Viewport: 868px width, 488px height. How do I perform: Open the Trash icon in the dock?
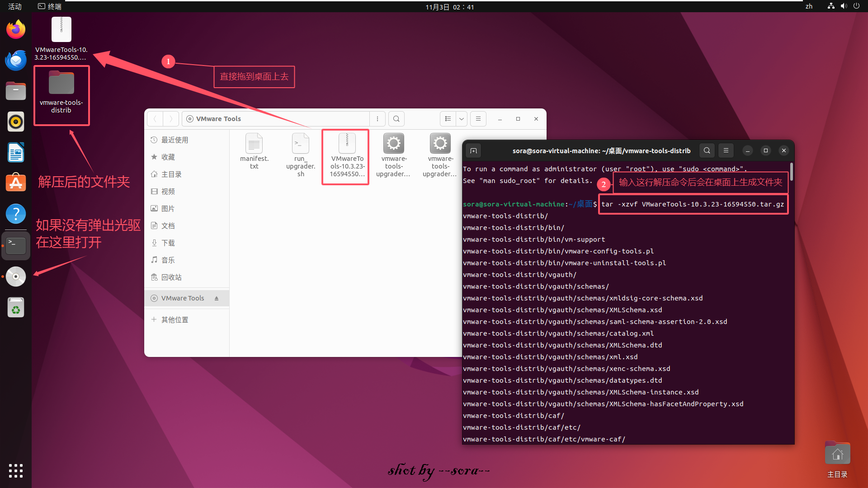click(x=16, y=307)
